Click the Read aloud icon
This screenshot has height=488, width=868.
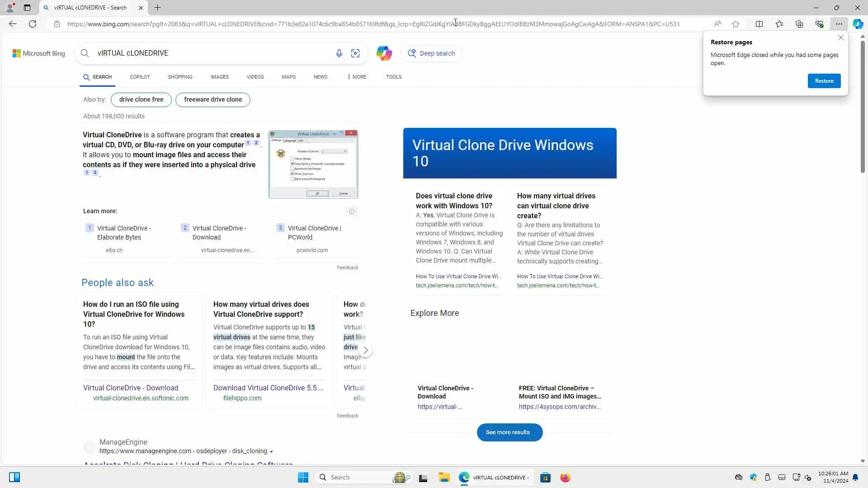717,24
